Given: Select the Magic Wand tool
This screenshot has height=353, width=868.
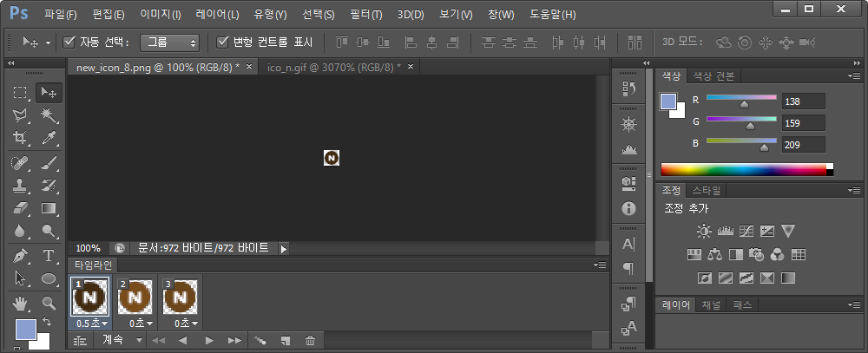Looking at the screenshot, I should click(x=49, y=115).
